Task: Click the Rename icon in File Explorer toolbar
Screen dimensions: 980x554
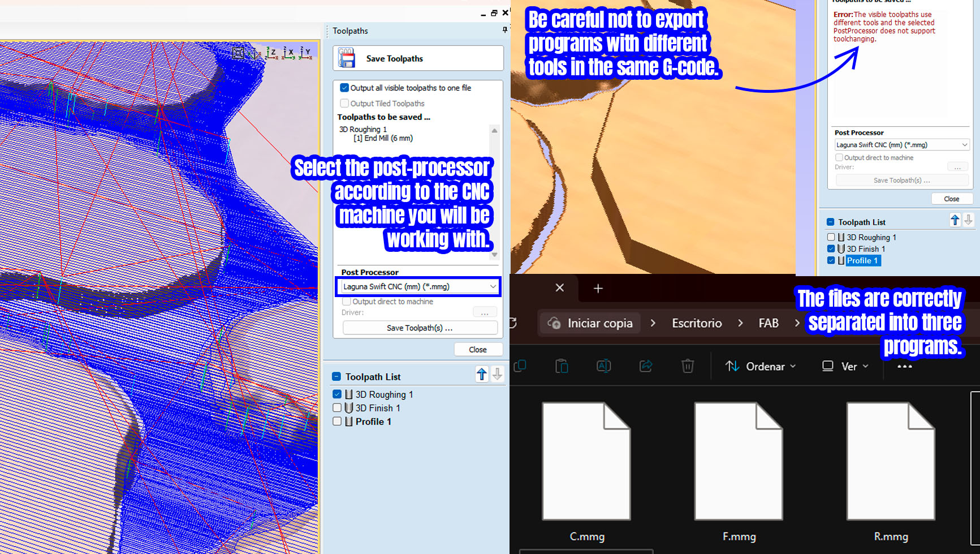Action: point(603,366)
